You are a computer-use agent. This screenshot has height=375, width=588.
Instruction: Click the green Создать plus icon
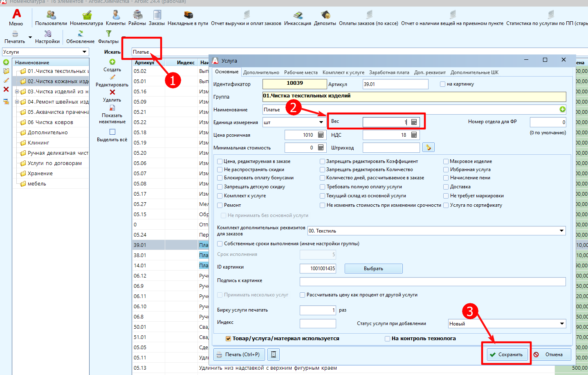[x=112, y=62]
